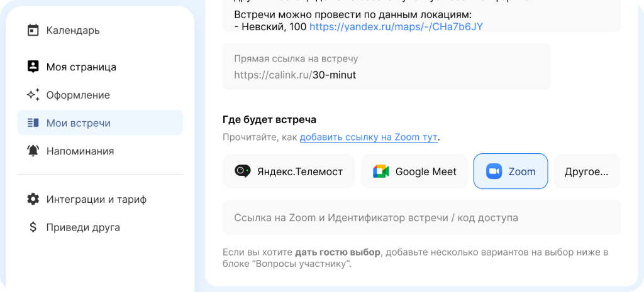Click the Оформление sparkles icon

click(33, 95)
